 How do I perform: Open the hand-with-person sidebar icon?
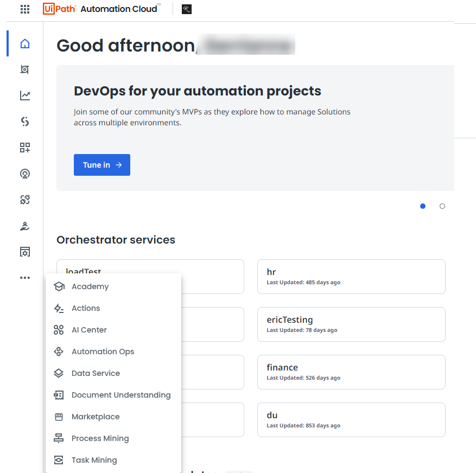coord(25,226)
